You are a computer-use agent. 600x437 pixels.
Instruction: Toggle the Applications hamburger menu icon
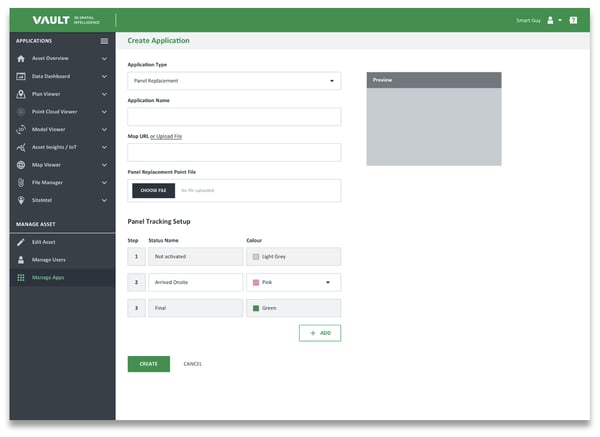click(104, 41)
